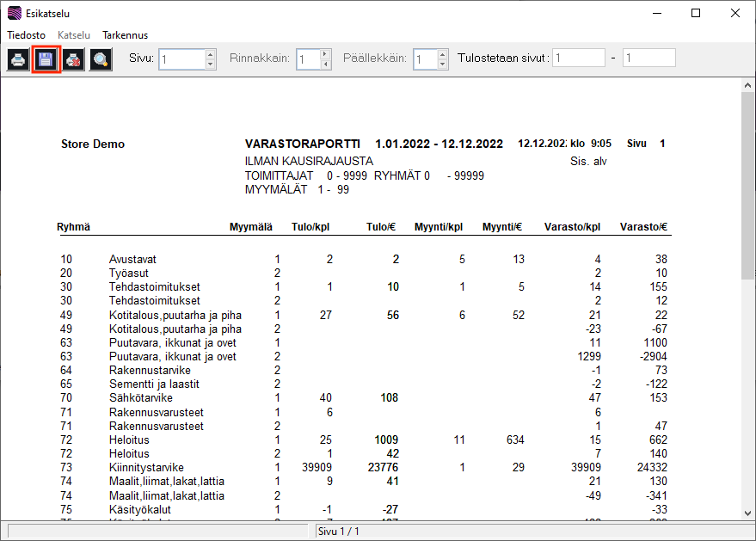Click the printer settings icon
The image size is (756, 541).
(x=73, y=59)
